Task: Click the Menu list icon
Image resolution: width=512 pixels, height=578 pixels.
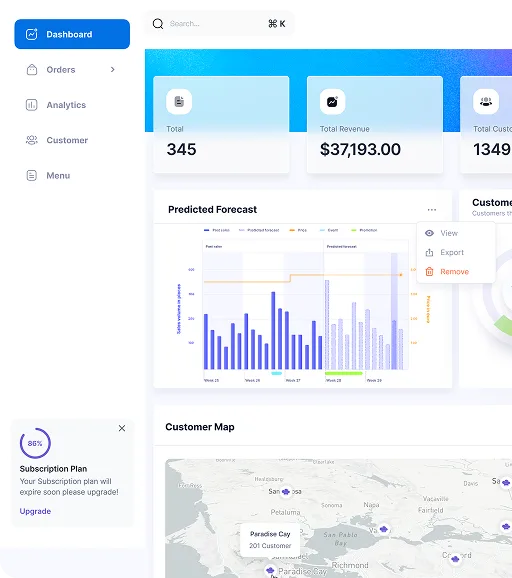Action: (32, 175)
